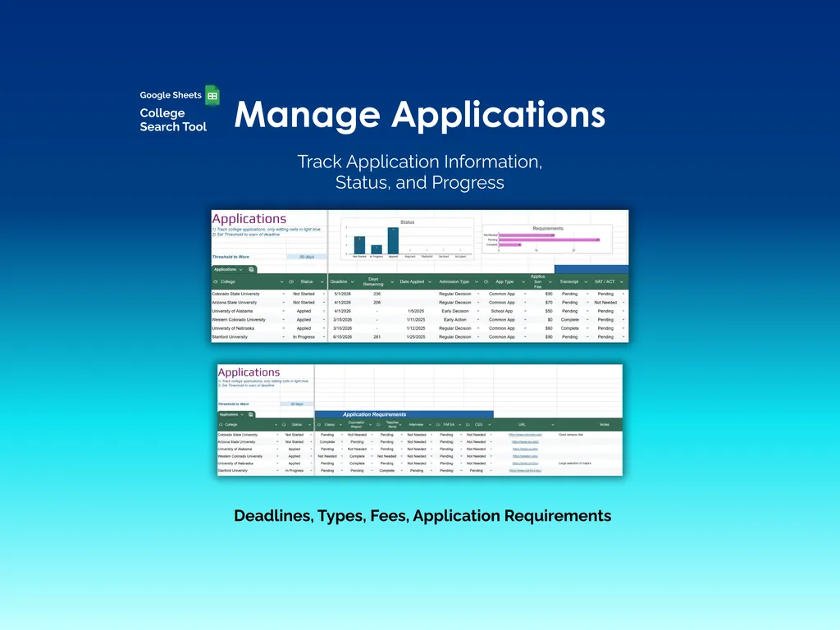
Task: Open the Applications table menu in top sheet
Action: point(240,269)
